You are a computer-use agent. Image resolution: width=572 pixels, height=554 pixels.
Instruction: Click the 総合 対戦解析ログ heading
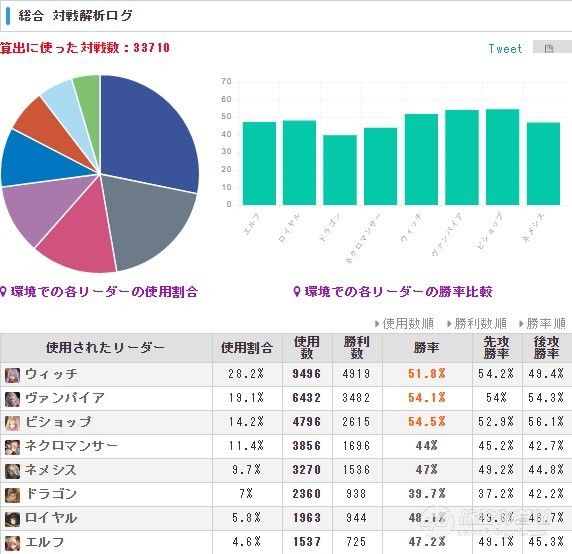point(75,16)
